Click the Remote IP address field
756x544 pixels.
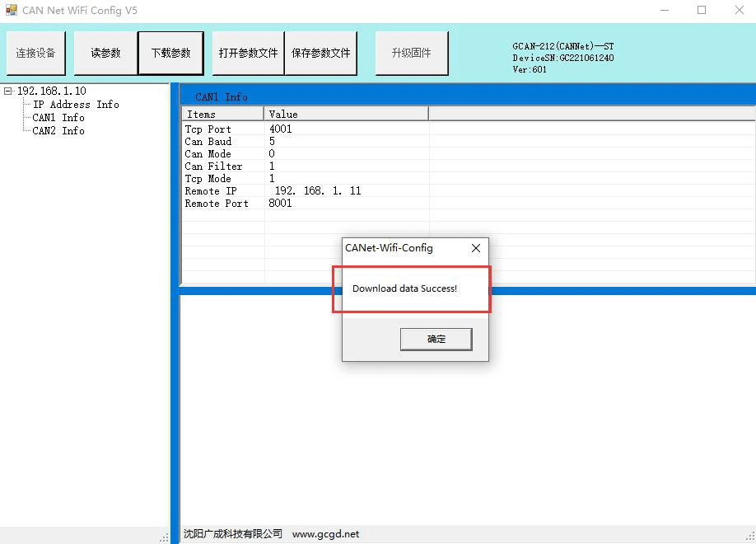pyautogui.click(x=318, y=191)
